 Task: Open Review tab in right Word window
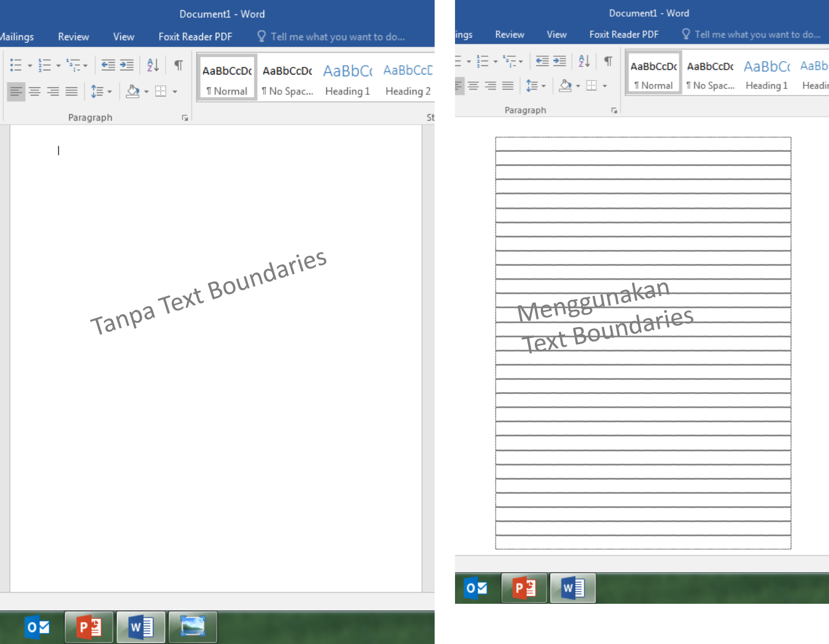[510, 34]
